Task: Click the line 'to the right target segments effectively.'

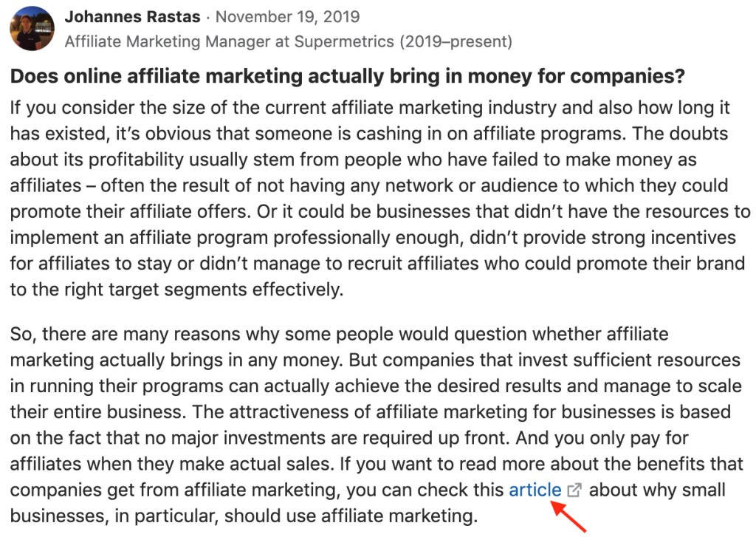Action: pos(177,290)
